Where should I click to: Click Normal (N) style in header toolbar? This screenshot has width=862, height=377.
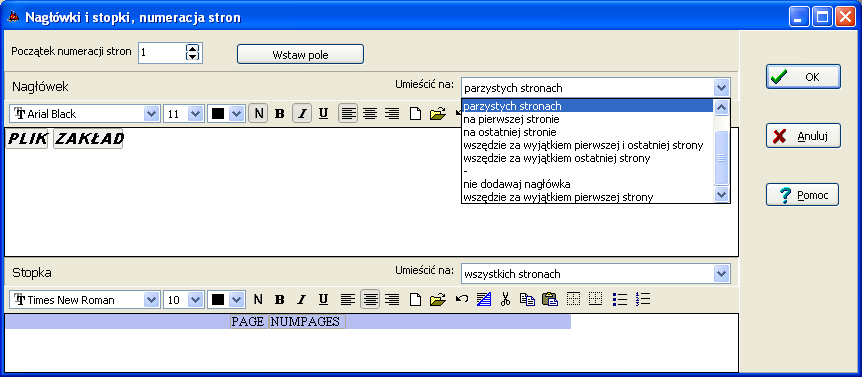tap(258, 114)
